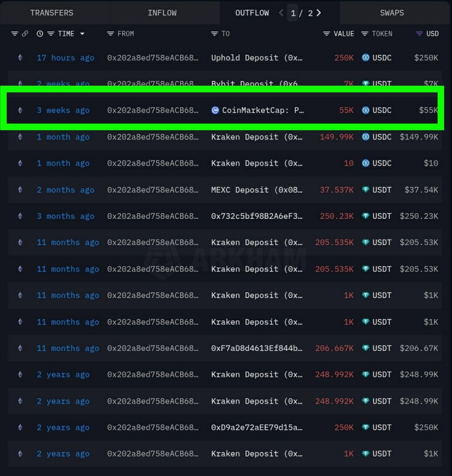Click the 'USDT' token label in MEXC row
This screenshot has height=476, width=452.
coord(382,190)
